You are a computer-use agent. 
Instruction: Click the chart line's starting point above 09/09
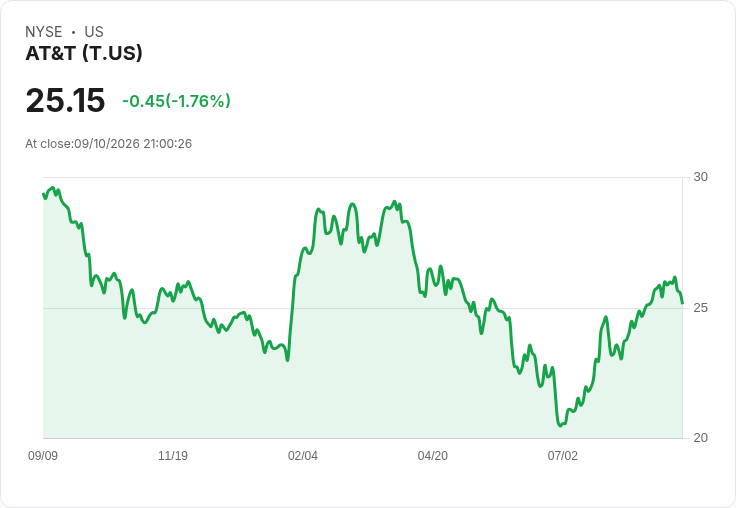(44, 193)
